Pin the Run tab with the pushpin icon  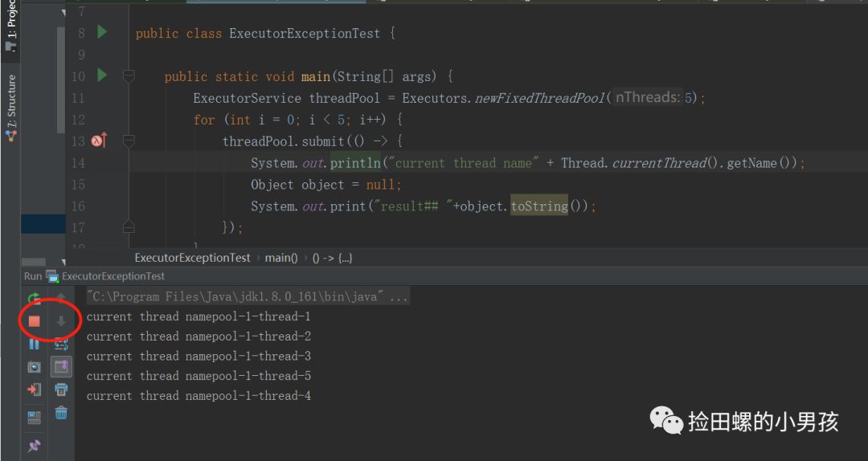35,446
